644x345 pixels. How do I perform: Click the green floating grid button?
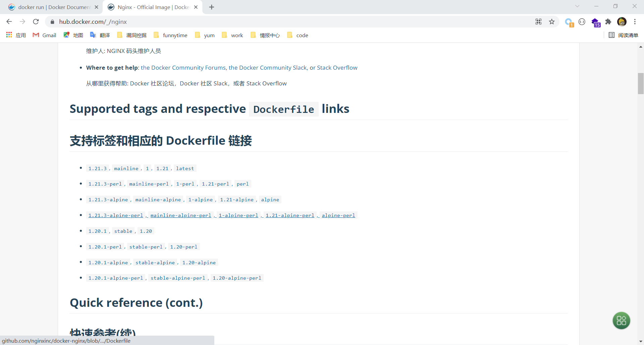pos(621,321)
